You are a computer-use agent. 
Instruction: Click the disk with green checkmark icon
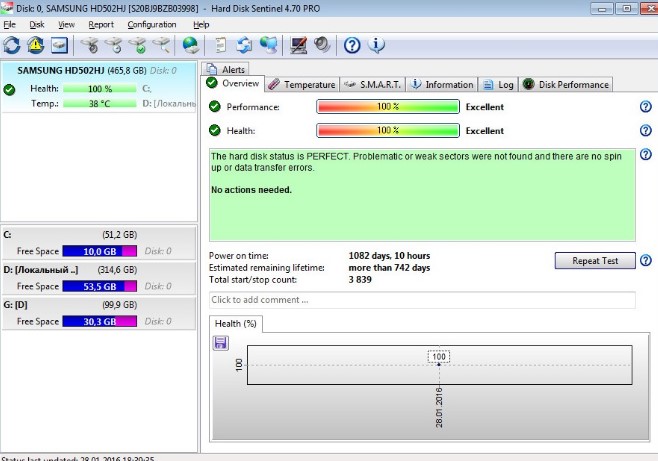(138, 45)
